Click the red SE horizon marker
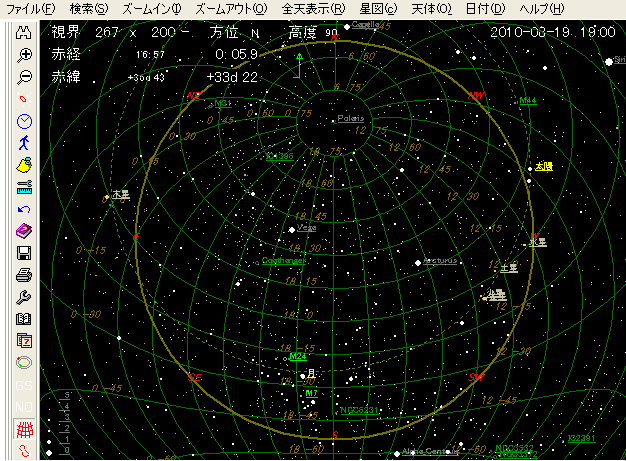The width and height of the screenshot is (626, 461). (195, 377)
